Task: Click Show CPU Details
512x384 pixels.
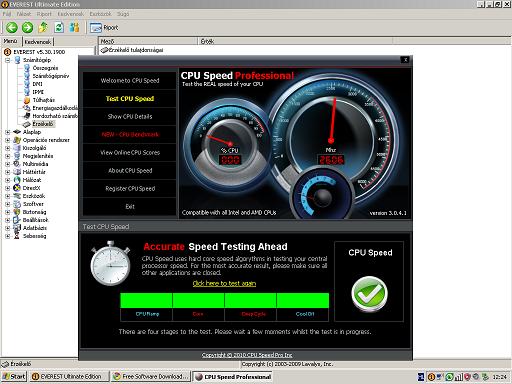Action: coord(130,117)
